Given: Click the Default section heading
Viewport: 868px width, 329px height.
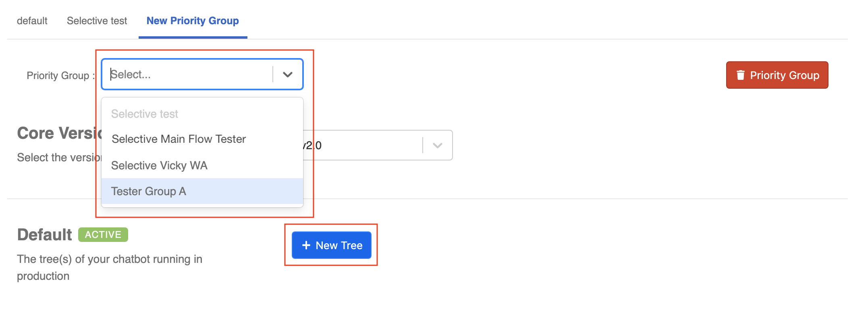Looking at the screenshot, I should pyautogui.click(x=44, y=235).
